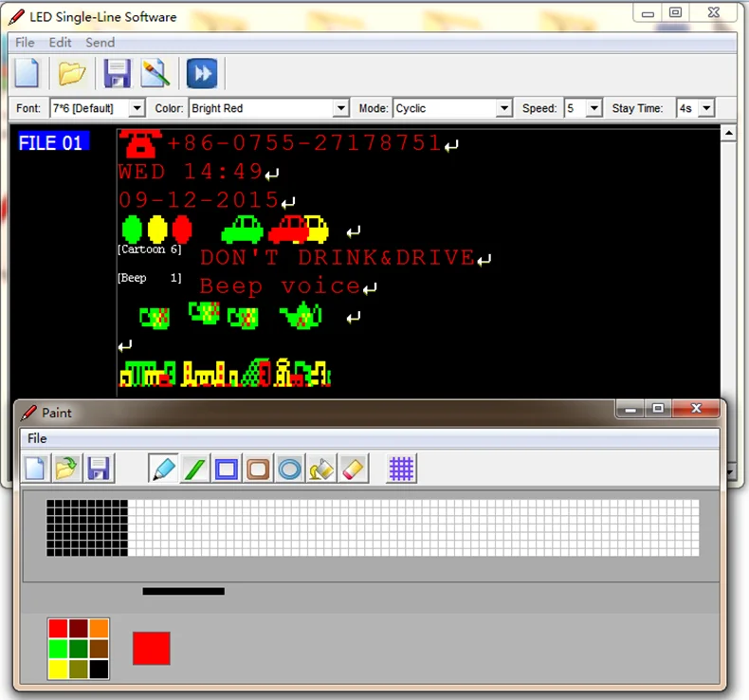Pick the orange palette swatch

pyautogui.click(x=99, y=628)
